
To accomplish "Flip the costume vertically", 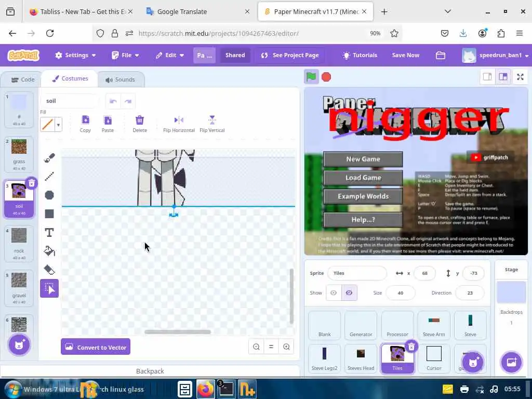I will (x=212, y=124).
